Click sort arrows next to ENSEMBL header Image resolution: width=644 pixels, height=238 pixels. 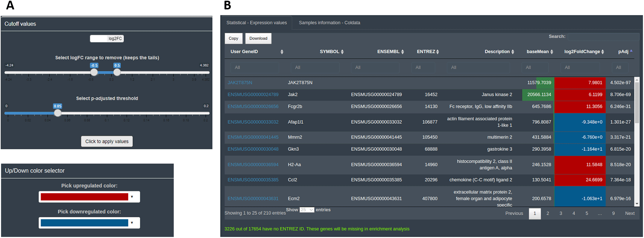click(x=402, y=52)
